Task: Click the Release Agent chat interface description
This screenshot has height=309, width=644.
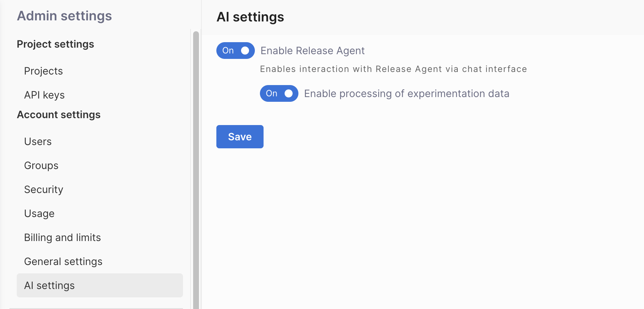Action: tap(393, 69)
